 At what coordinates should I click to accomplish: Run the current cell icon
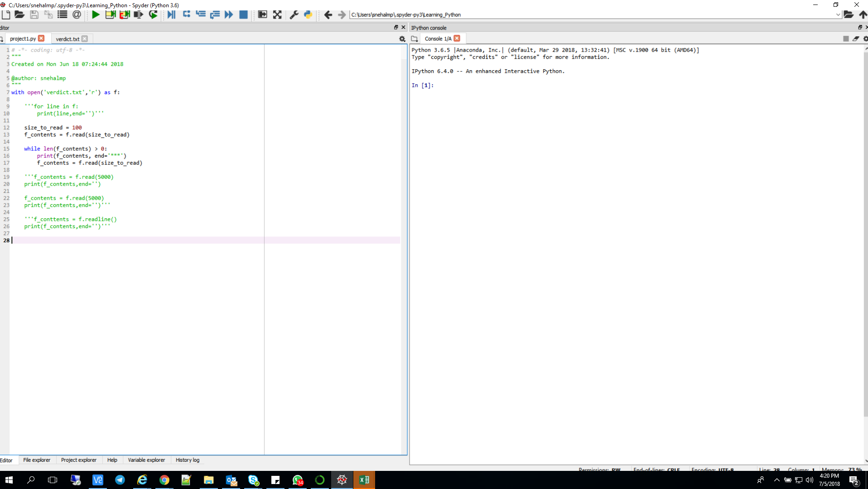[x=110, y=14]
